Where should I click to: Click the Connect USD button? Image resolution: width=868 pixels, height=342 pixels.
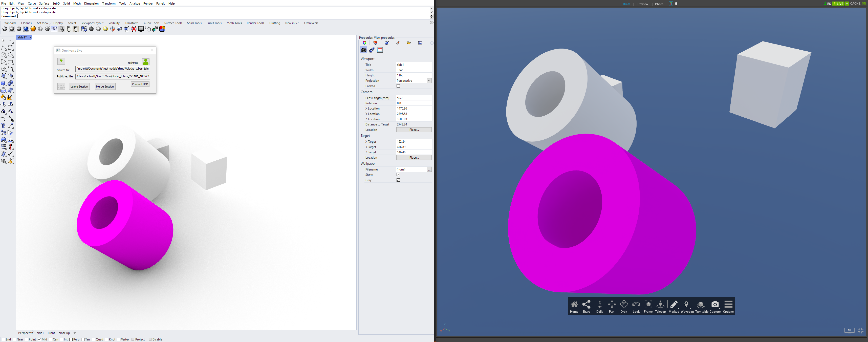[x=140, y=84]
